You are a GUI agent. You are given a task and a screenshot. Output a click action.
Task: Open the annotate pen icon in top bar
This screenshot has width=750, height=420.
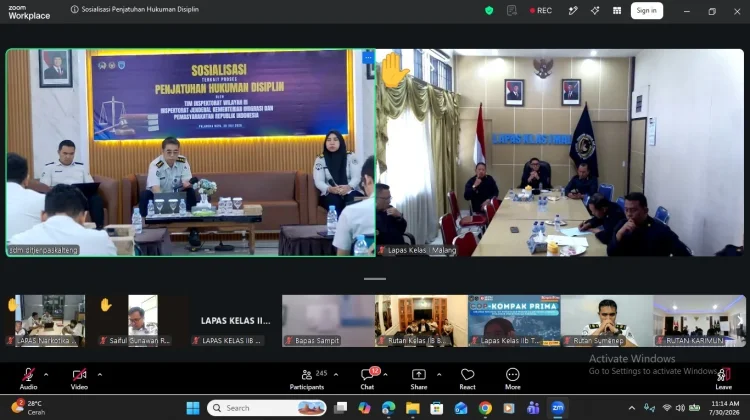coord(573,11)
